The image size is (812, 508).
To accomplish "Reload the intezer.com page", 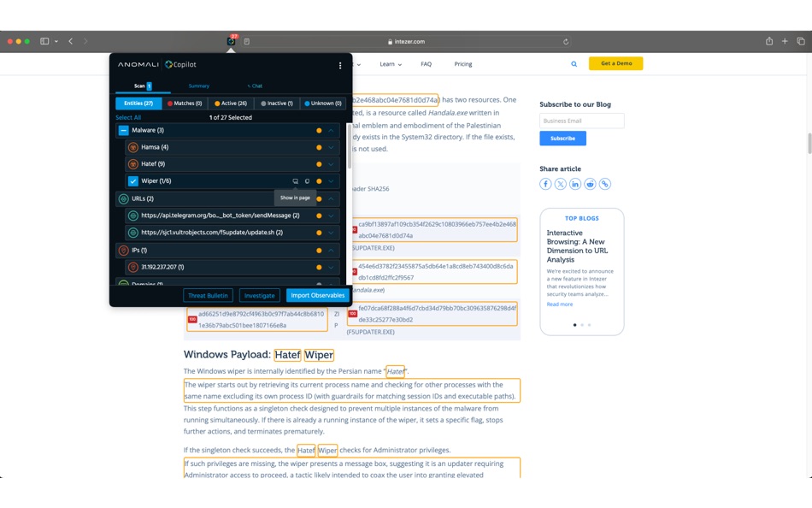I will pos(566,41).
